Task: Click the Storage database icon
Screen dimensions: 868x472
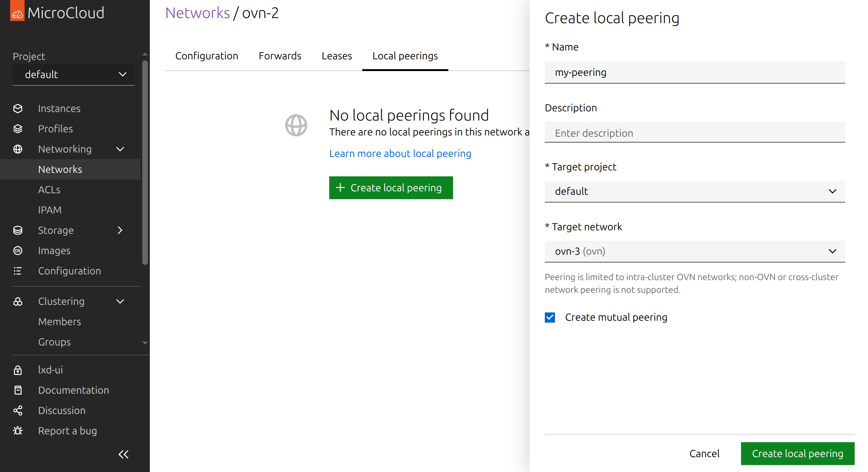Action: pyautogui.click(x=18, y=230)
